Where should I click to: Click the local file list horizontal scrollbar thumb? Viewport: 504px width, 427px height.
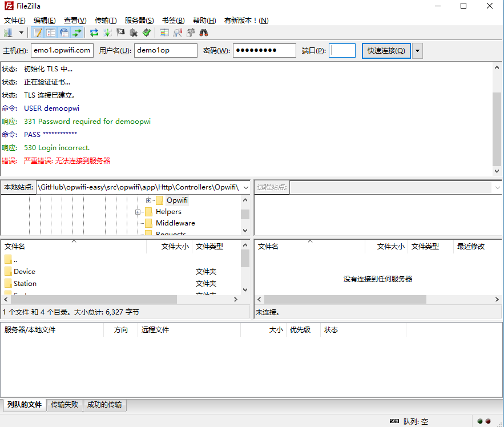[94, 299]
